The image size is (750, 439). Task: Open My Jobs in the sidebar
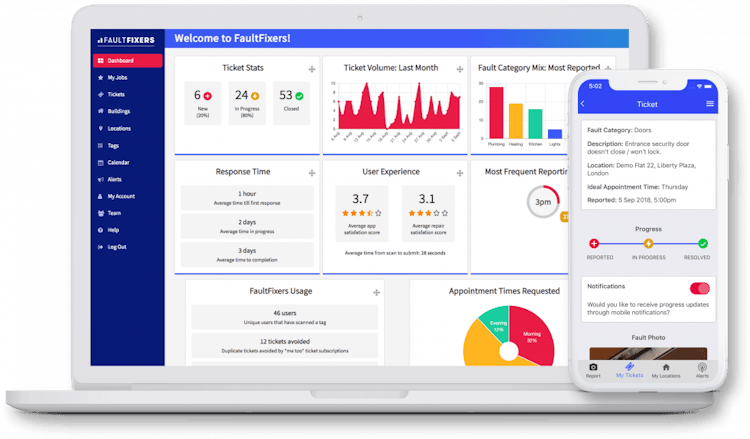click(117, 77)
